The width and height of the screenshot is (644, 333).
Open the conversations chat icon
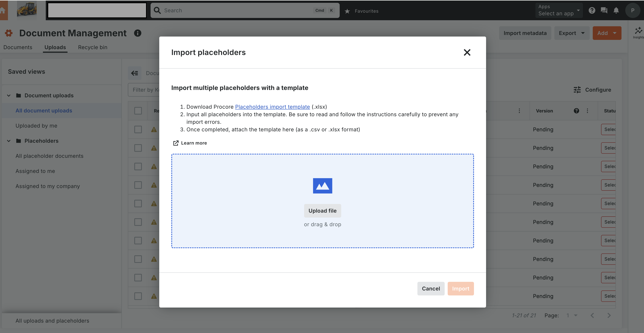[x=604, y=10]
